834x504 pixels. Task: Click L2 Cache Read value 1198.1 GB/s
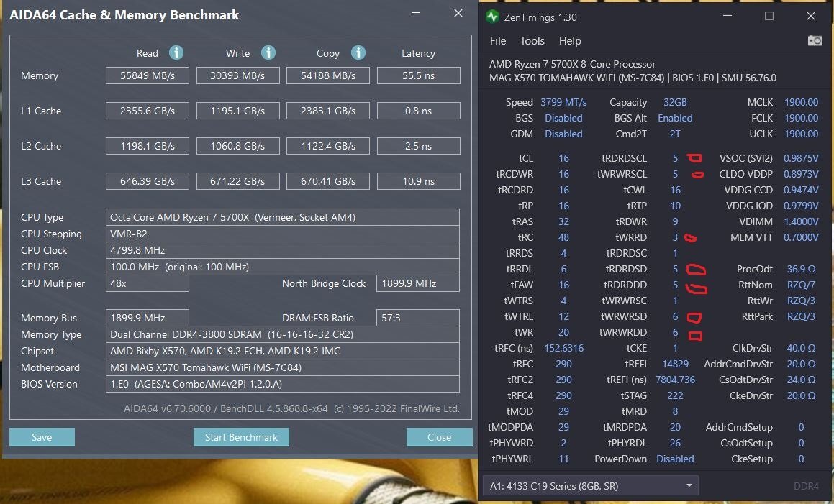[148, 146]
